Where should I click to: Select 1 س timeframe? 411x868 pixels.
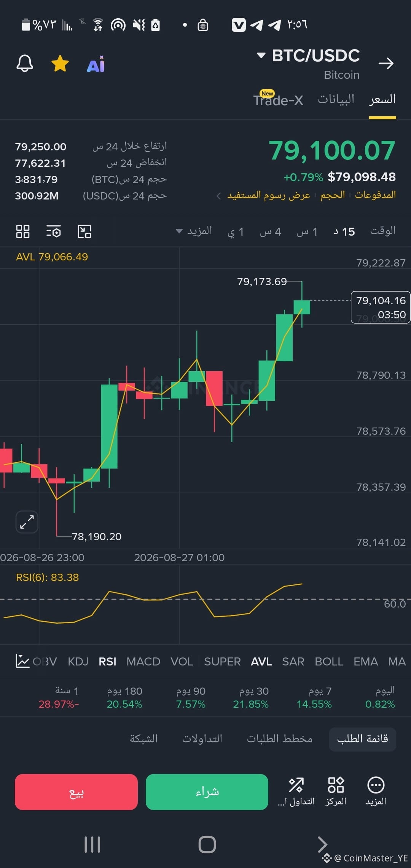click(x=307, y=231)
